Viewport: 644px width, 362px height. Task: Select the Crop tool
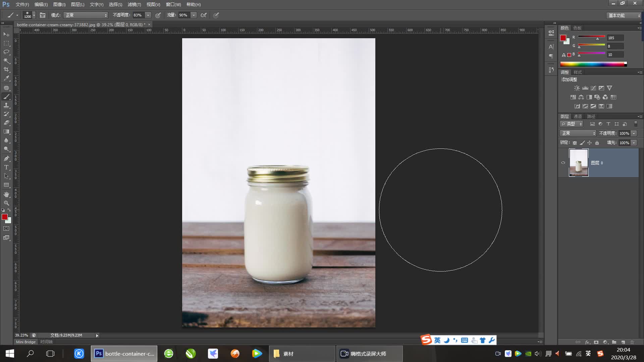click(6, 69)
